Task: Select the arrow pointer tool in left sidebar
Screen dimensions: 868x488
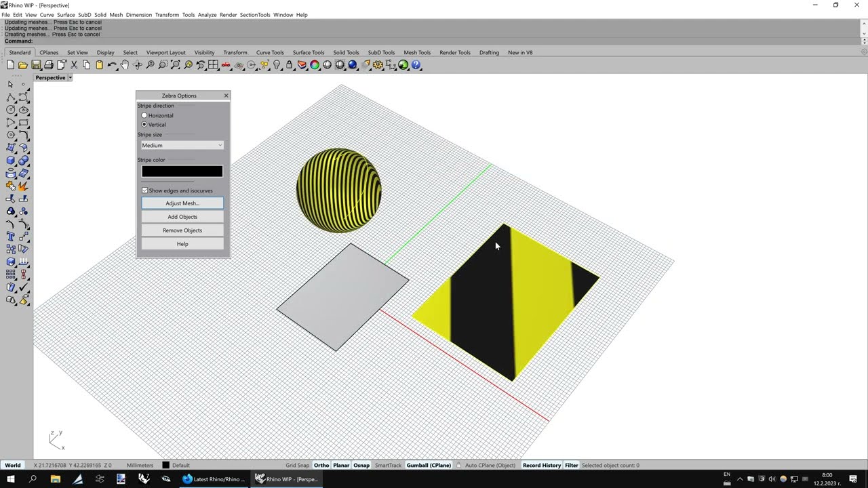Action: point(10,84)
